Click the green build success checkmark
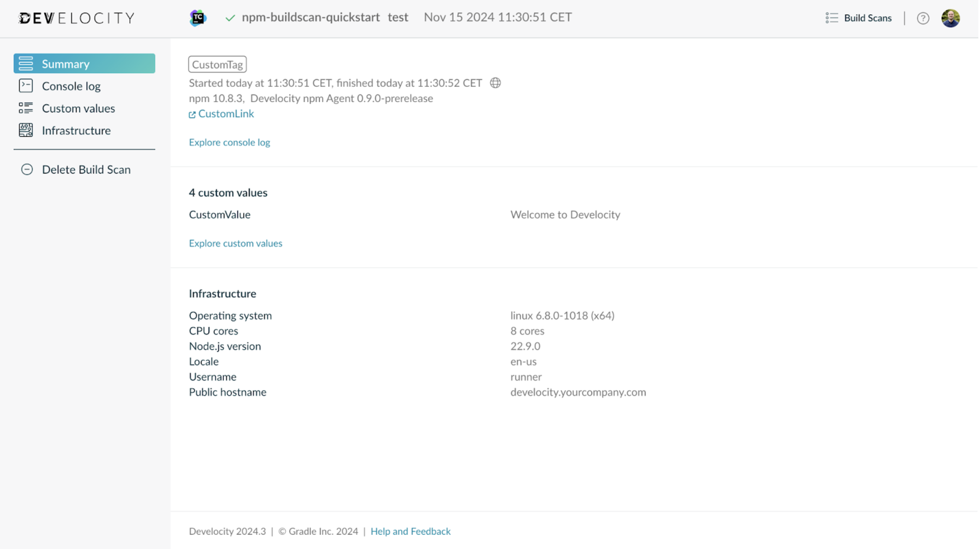 [x=230, y=18]
